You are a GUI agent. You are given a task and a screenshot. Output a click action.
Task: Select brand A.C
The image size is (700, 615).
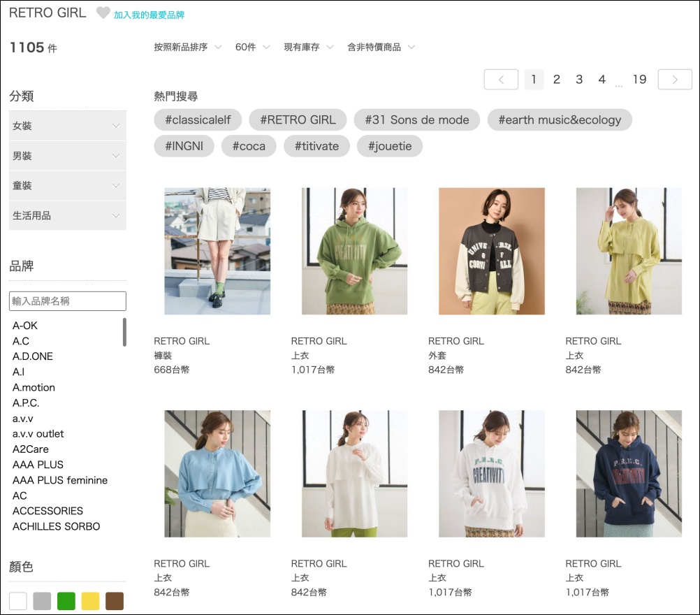tap(20, 341)
